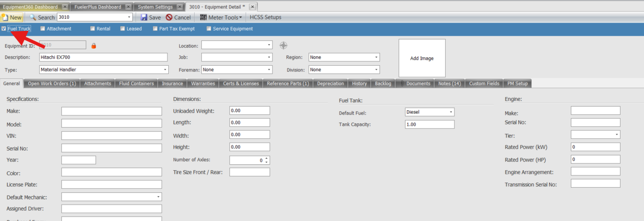
Task: Open the PM Setup tab
Action: click(x=517, y=84)
